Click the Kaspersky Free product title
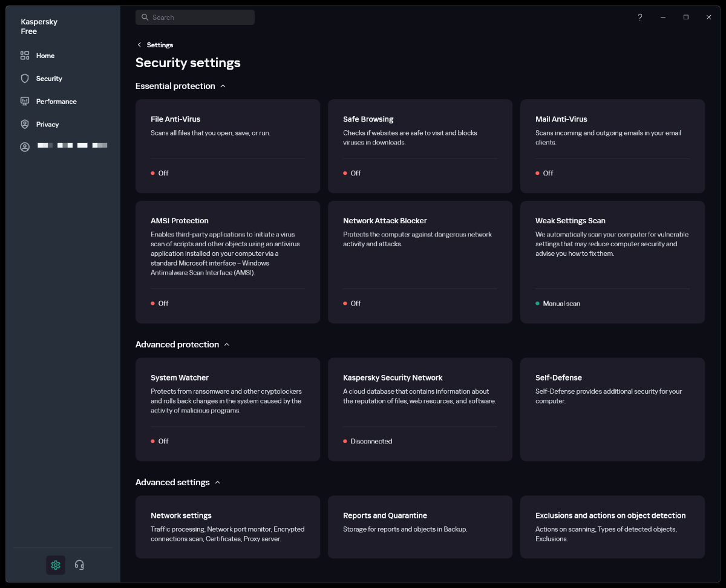 point(39,27)
